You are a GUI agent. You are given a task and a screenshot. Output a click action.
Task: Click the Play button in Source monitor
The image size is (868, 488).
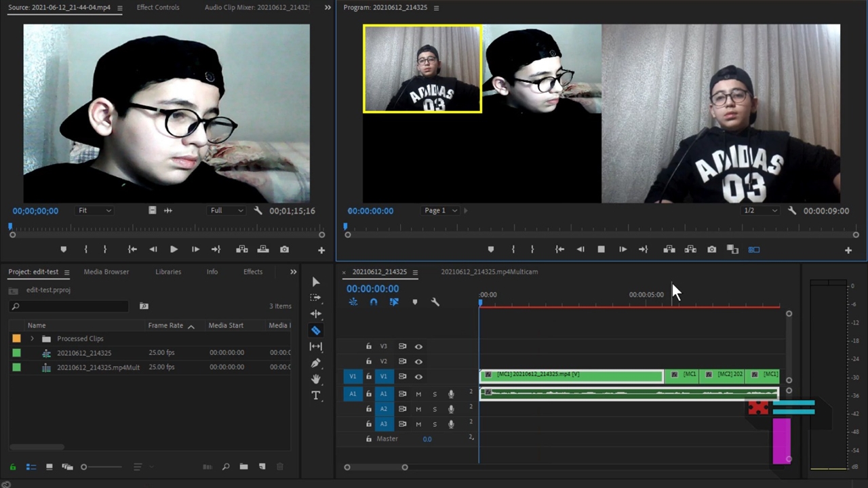(x=174, y=249)
